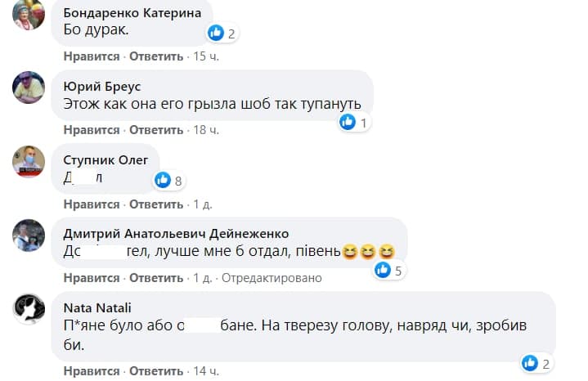Open Юрий Бреус's profile picture
The image size is (588, 381).
(x=29, y=87)
